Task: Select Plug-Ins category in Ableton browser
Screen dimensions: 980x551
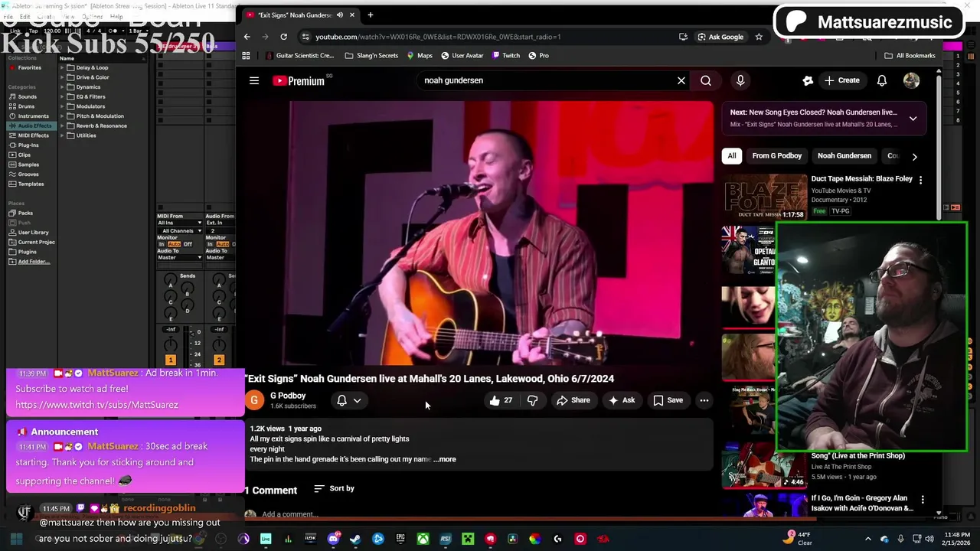Action: (28, 145)
